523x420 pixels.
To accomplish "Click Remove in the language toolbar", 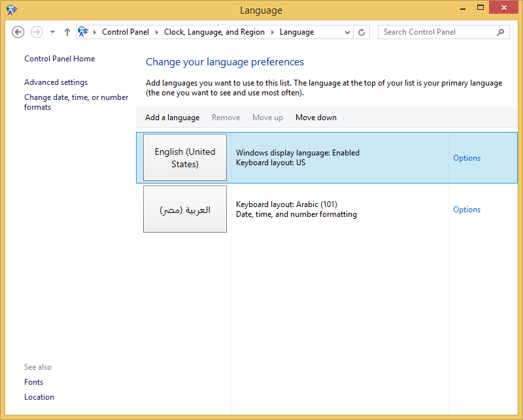I will (x=226, y=118).
